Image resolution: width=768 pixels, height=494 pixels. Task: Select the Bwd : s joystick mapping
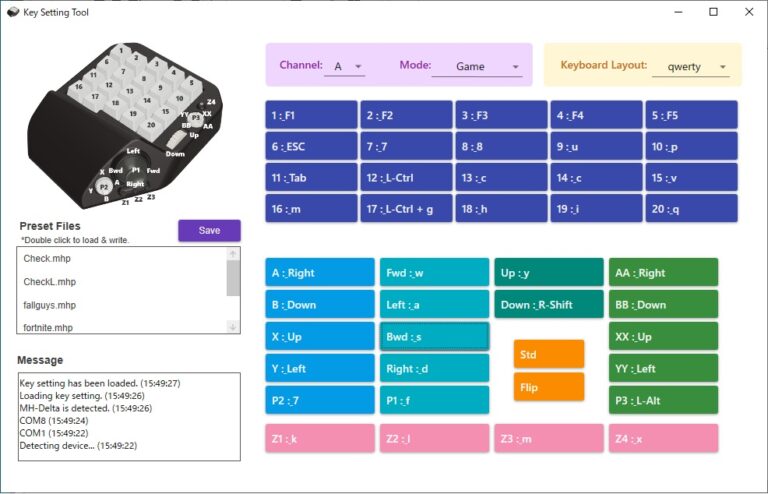434,337
